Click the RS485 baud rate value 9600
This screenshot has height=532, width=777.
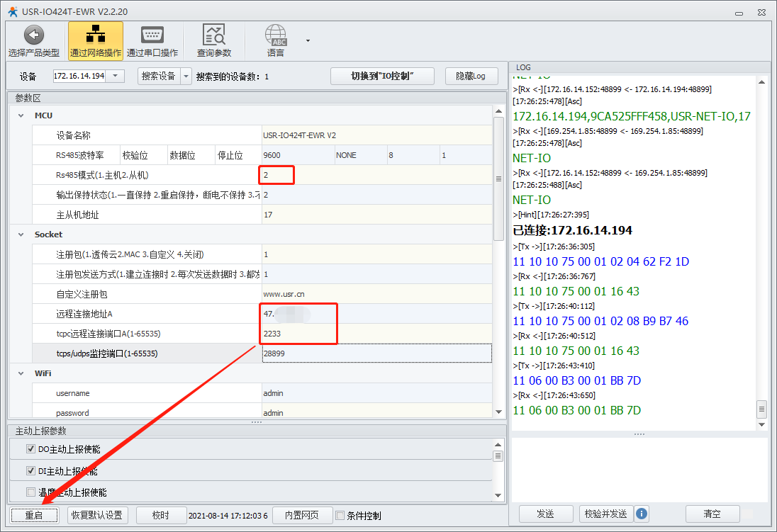298,155
